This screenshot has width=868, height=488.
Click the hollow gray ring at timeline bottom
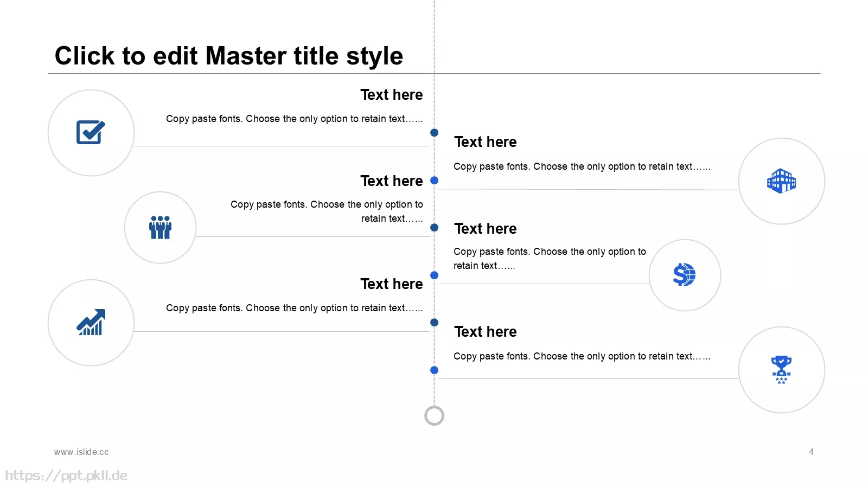point(434,416)
